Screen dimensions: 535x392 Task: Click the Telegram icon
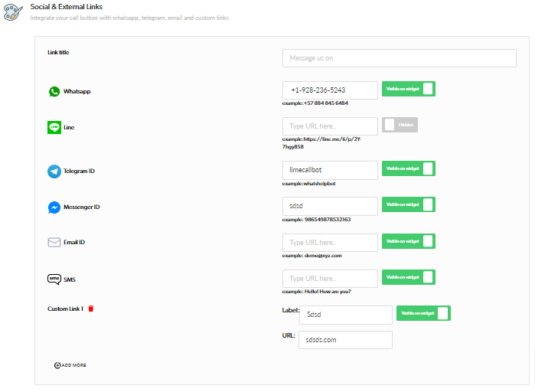[x=54, y=171]
